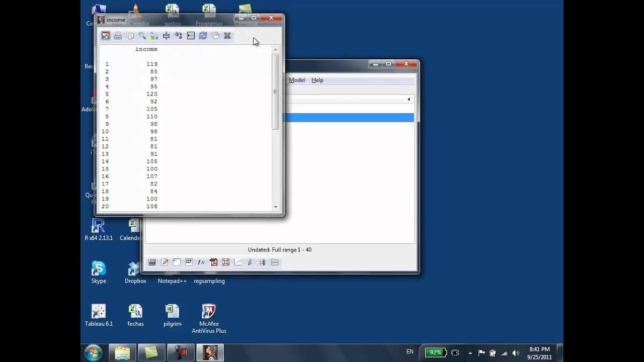The width and height of the screenshot is (644, 362).
Task: Open the PDF user guide icon
Action: pos(213,262)
